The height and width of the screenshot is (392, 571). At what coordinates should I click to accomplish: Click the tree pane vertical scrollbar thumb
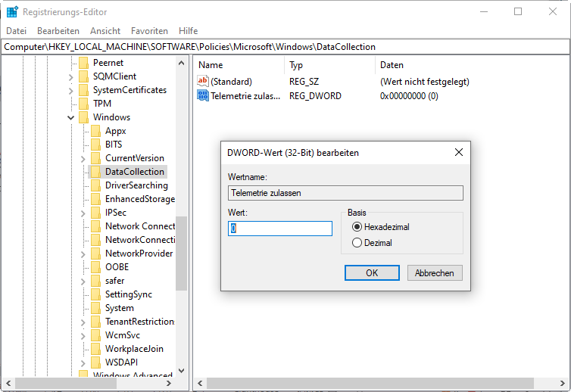[181, 254]
